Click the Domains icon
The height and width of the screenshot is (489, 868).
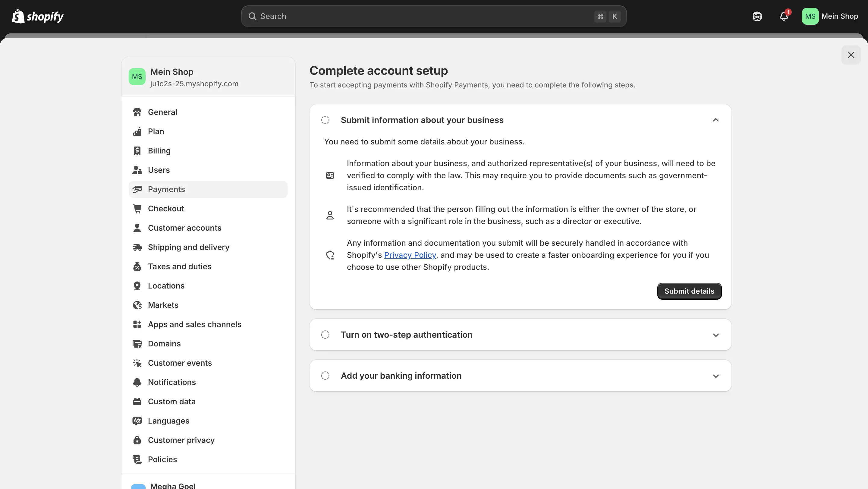click(x=137, y=343)
